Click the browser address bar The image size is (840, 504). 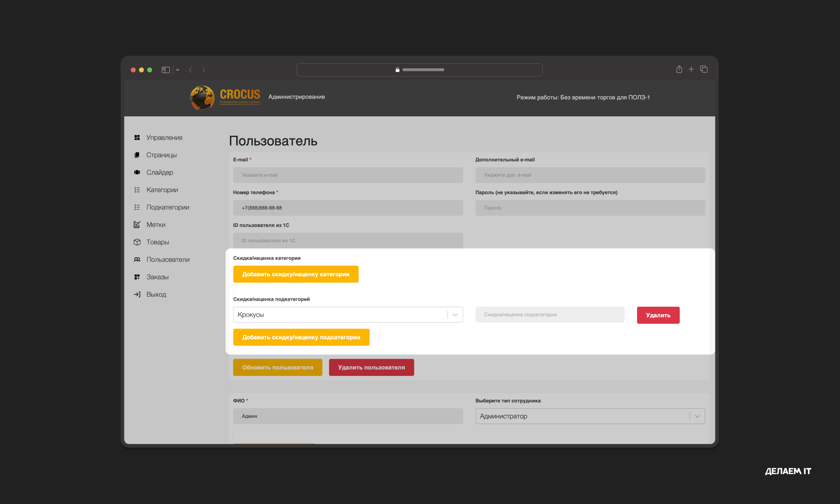click(x=420, y=70)
